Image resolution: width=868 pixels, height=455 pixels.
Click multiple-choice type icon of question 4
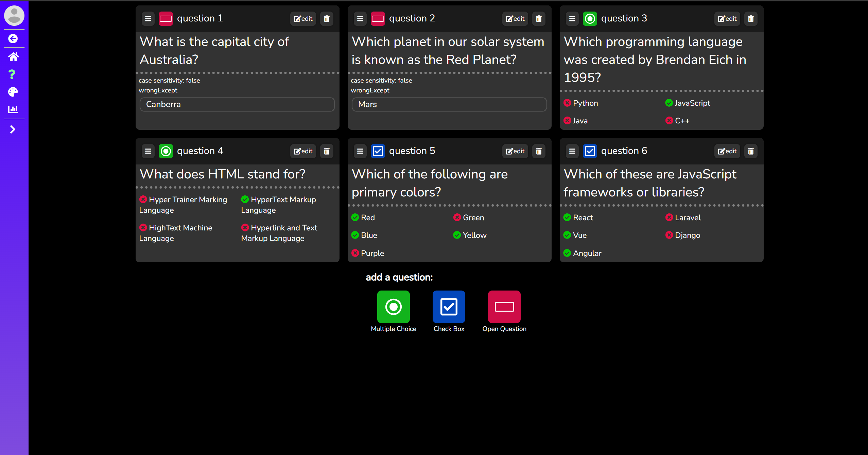[166, 151]
